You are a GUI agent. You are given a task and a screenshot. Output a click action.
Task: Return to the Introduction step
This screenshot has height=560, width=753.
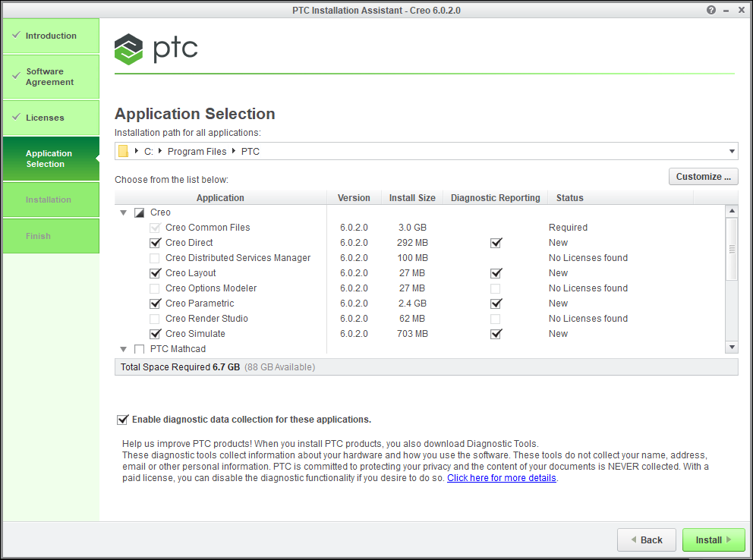click(50, 36)
